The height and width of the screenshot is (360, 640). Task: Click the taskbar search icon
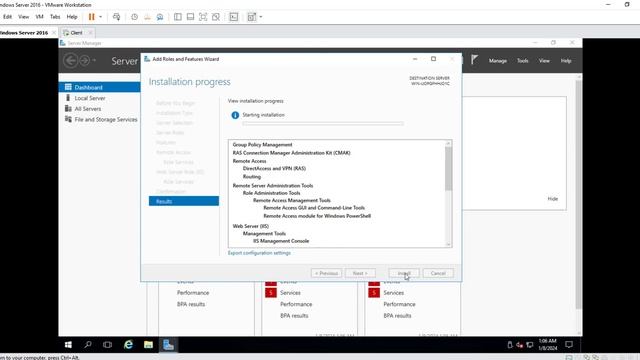pos(88,345)
